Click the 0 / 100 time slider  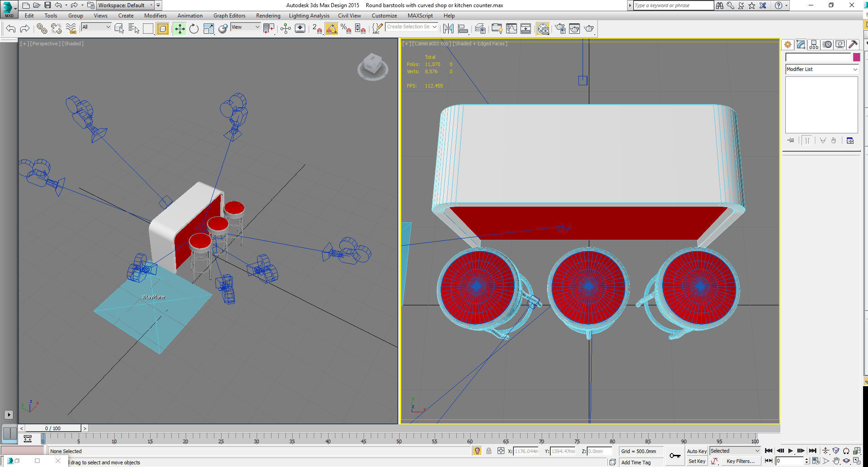53,428
